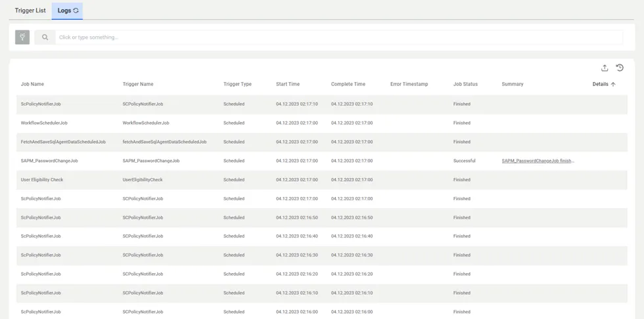Click WorkflowSchedulerJob trigger name cell
Screen dimensions: 644x319
click(x=146, y=123)
